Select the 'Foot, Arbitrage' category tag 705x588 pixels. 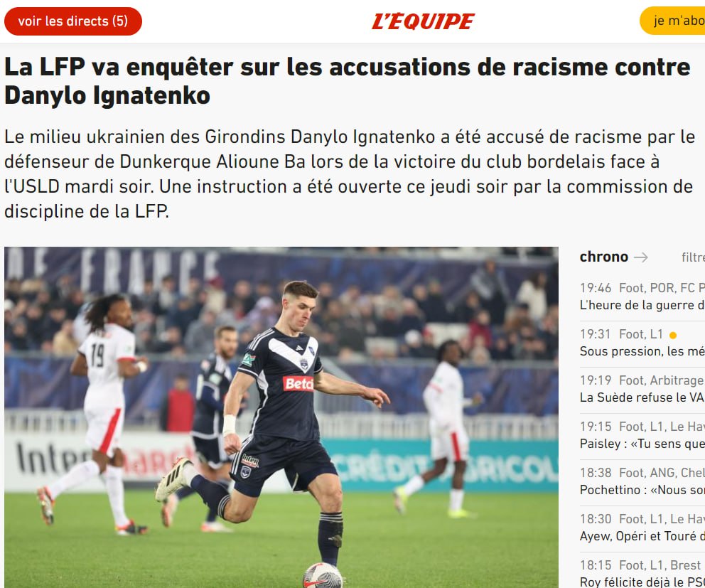click(x=662, y=380)
